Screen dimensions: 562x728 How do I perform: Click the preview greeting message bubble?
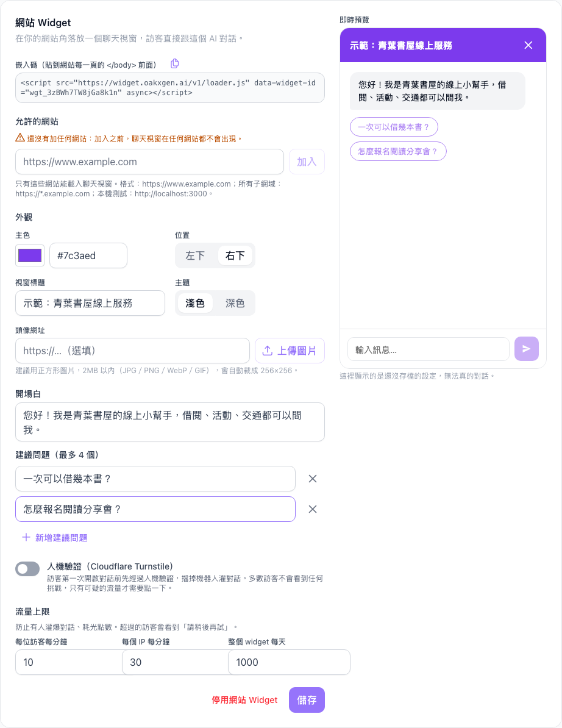click(438, 91)
